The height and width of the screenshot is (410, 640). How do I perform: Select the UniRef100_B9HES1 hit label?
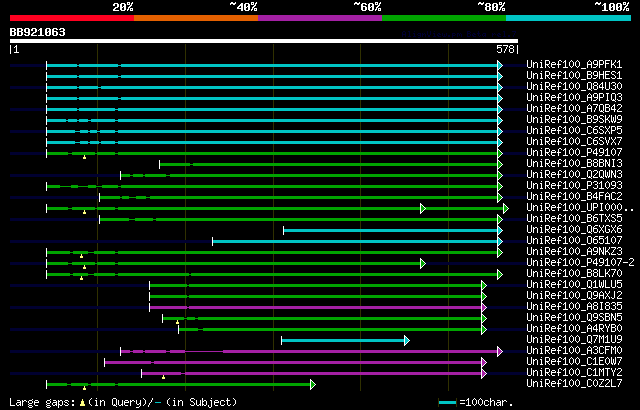point(574,75)
